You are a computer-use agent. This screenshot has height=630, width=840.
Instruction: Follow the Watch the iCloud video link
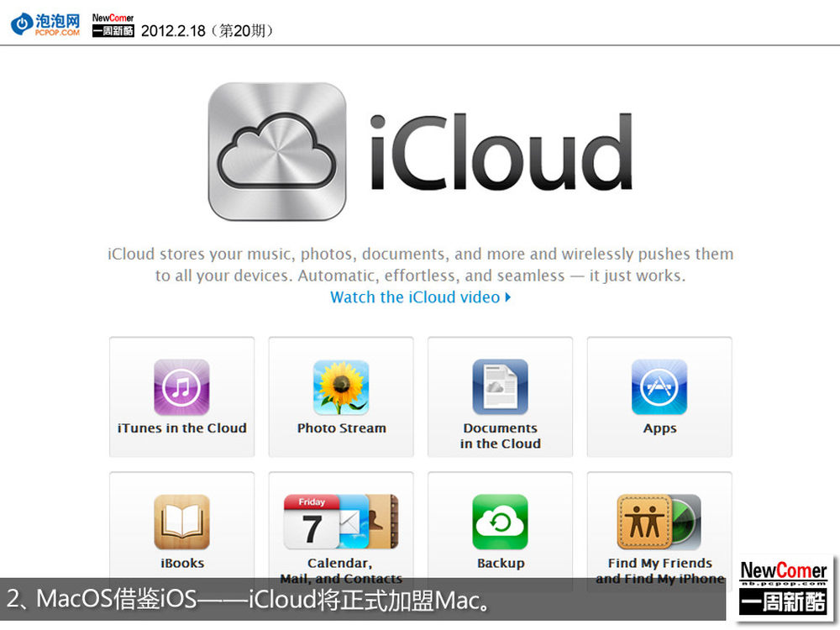coord(415,297)
